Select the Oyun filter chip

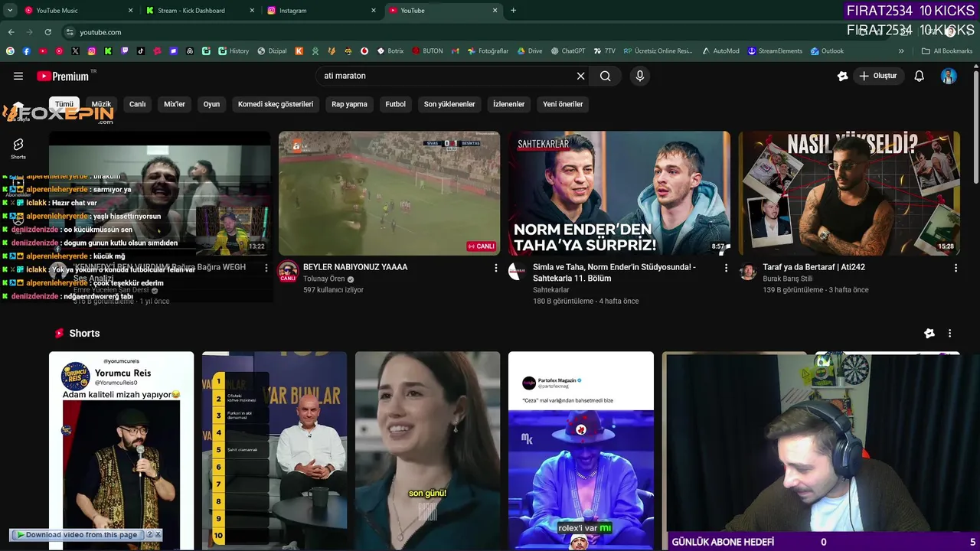pyautogui.click(x=211, y=104)
